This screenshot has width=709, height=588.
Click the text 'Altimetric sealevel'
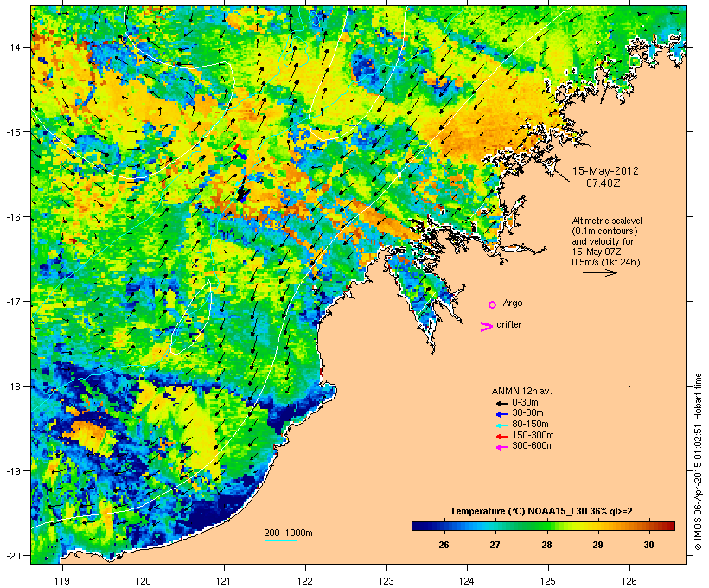pyautogui.click(x=607, y=220)
